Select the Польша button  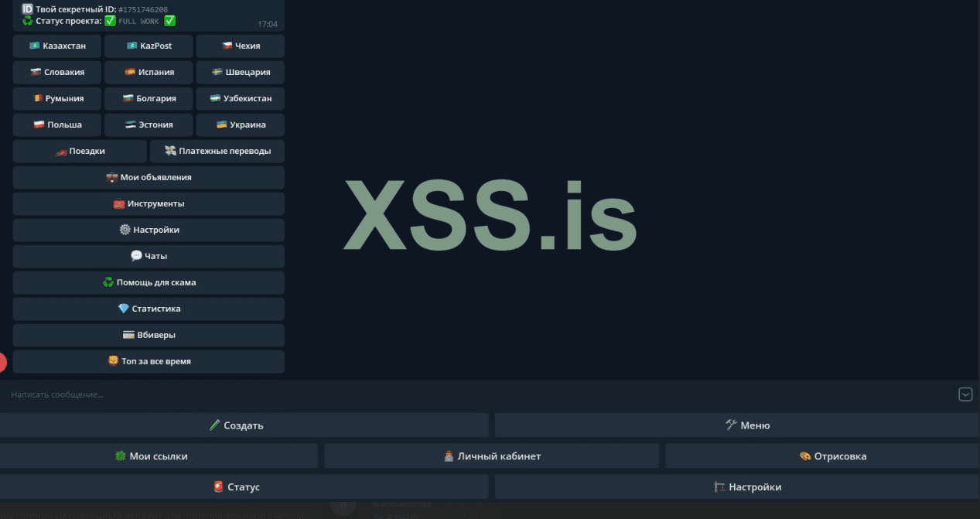[x=58, y=125]
